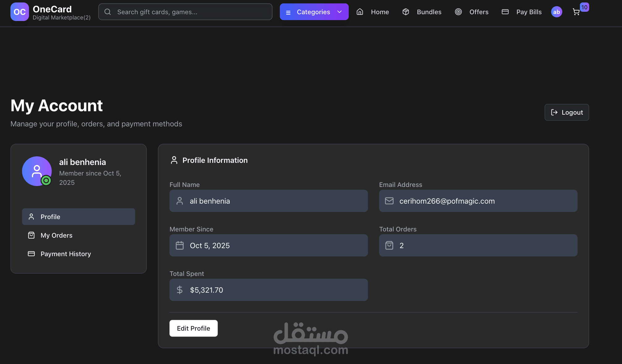Click the green status badge on avatar
This screenshot has width=622, height=364.
click(46, 180)
